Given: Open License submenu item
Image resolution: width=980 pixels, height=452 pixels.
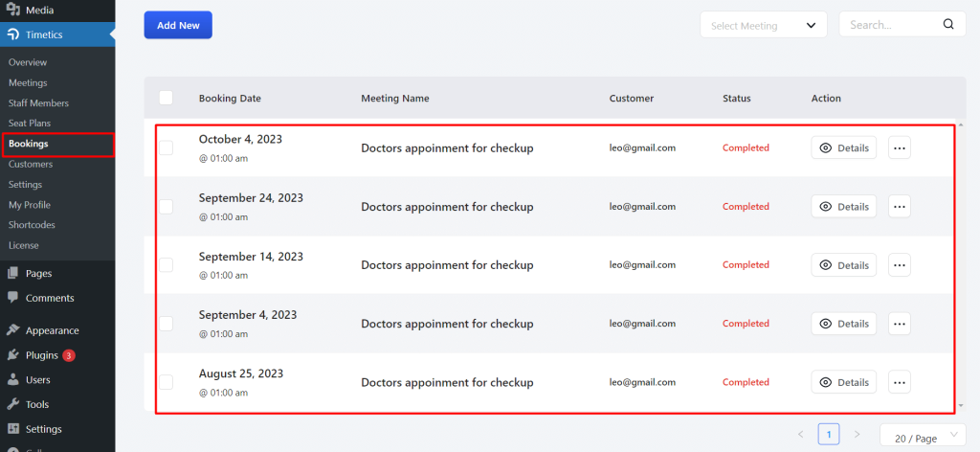Looking at the screenshot, I should click(x=23, y=245).
